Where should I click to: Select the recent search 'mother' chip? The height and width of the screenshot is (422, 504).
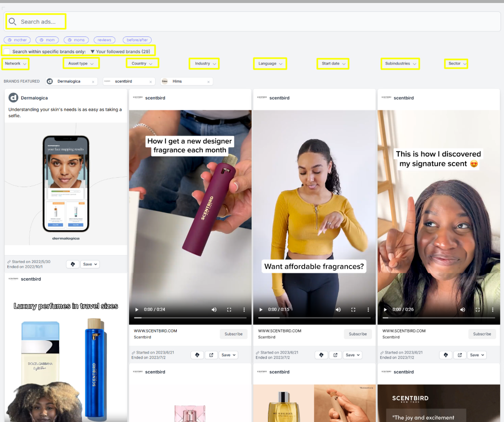[17, 40]
